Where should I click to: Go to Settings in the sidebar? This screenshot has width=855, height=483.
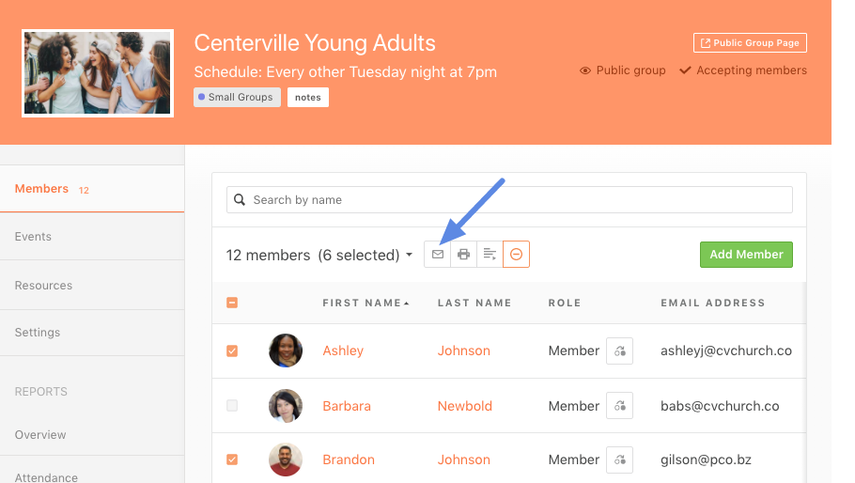[37, 332]
